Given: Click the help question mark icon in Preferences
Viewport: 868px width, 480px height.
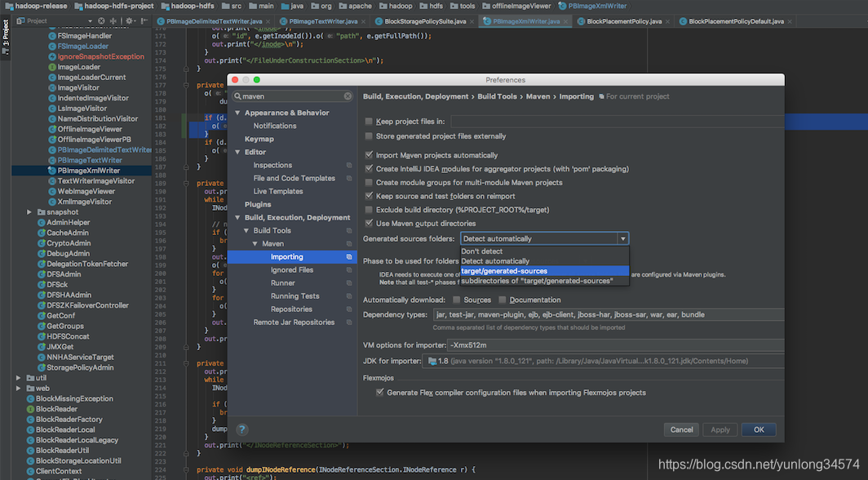Looking at the screenshot, I should coord(242,429).
